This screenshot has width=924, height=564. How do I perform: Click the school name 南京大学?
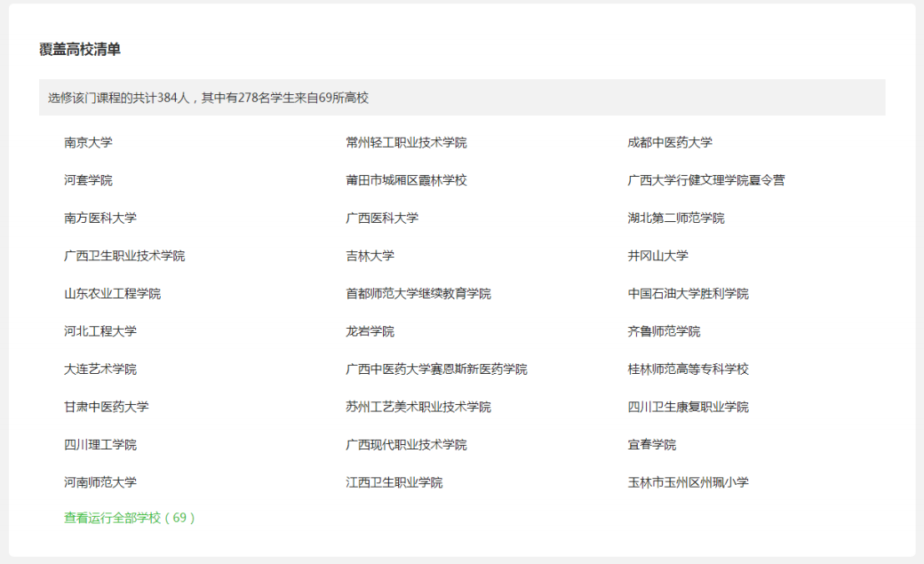pyautogui.click(x=88, y=143)
